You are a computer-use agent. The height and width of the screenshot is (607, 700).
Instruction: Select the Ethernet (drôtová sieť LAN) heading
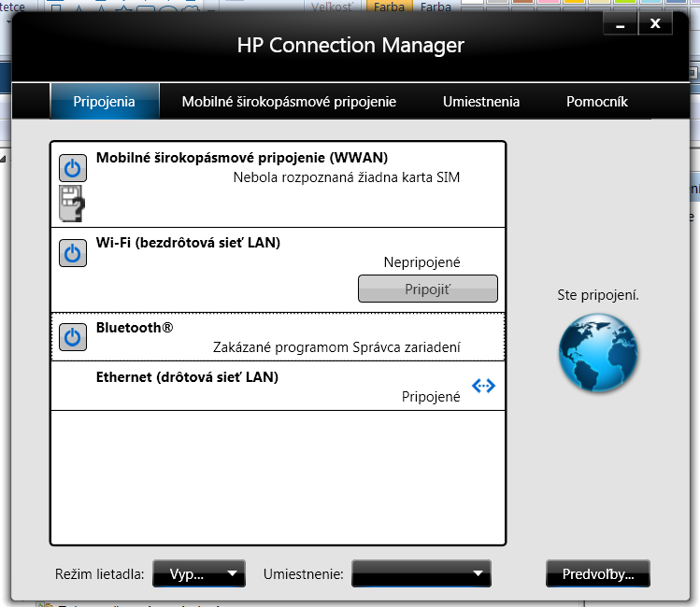pyautogui.click(x=187, y=377)
